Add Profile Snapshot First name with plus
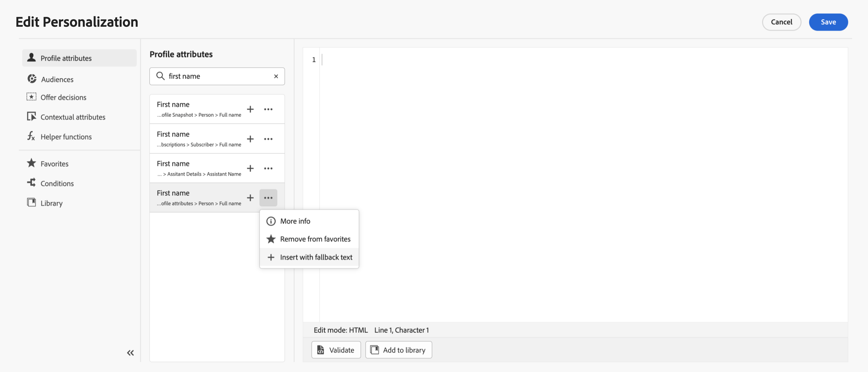The height and width of the screenshot is (372, 868). tap(250, 109)
